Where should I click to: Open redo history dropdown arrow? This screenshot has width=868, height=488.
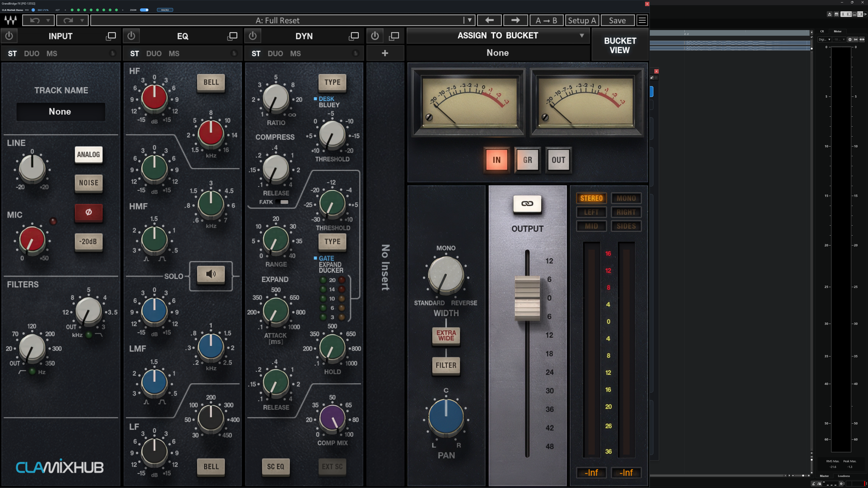click(x=82, y=20)
